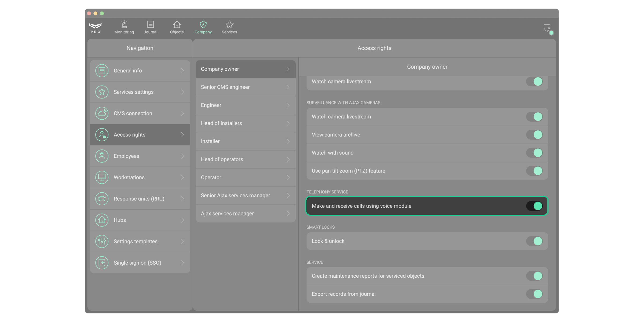Screen dimensions: 644x322
Task: Switch to the Monitoring tab
Action: pos(124,27)
